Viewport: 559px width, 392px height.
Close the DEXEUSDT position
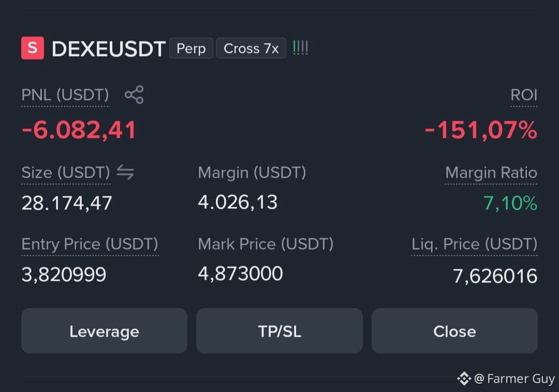click(x=454, y=331)
